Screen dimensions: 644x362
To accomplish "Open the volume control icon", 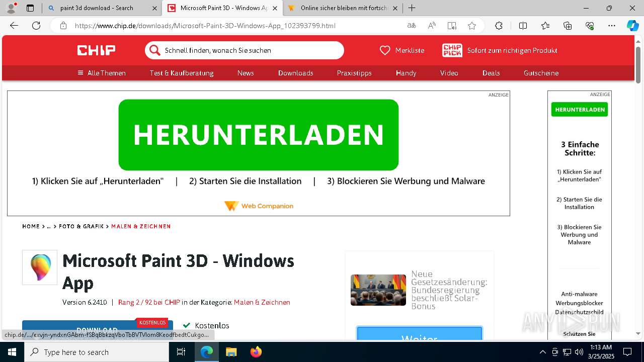I will (x=579, y=352).
